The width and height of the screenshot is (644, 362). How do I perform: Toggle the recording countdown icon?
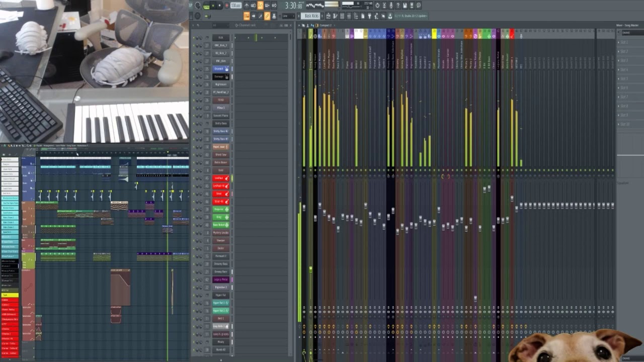(x=260, y=6)
